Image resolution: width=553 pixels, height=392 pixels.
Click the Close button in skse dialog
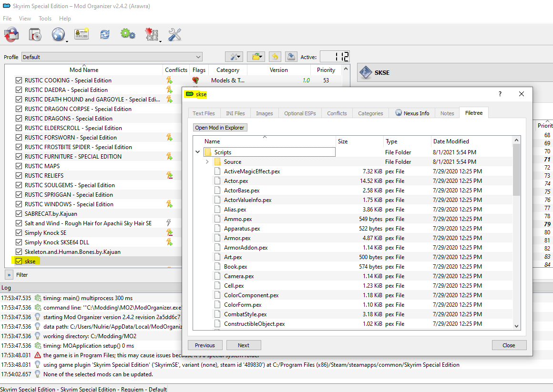509,345
